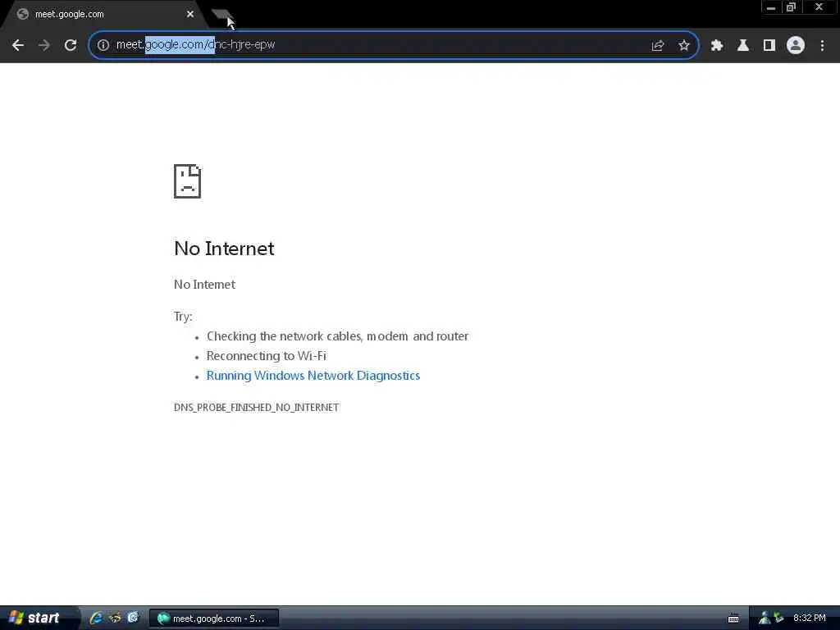Run Windows Network Diagnostics link
Viewport: 840px width, 630px height.
pyautogui.click(x=313, y=376)
